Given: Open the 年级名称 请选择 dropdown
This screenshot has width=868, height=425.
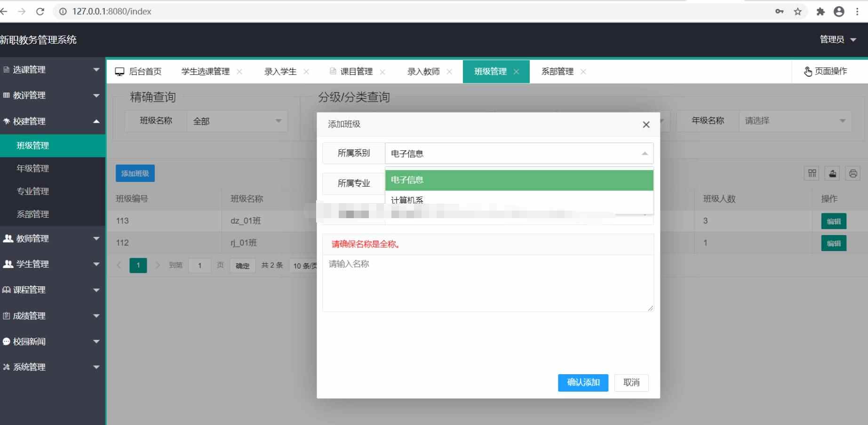Looking at the screenshot, I should click(795, 121).
